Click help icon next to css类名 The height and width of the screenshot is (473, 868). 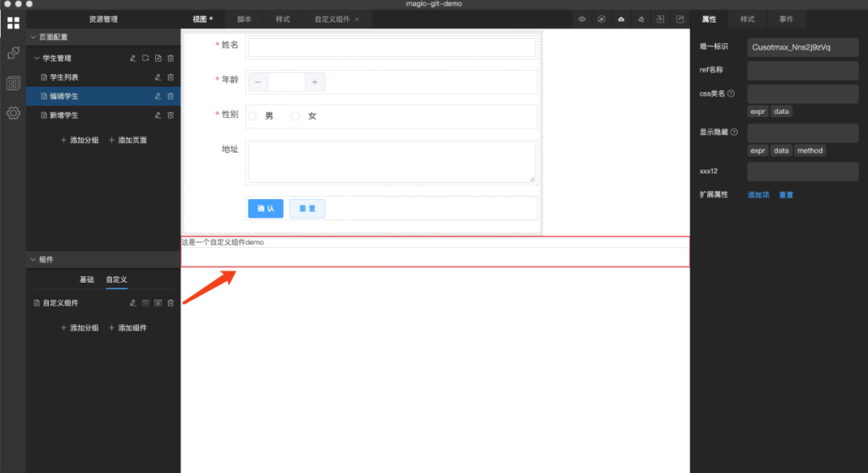click(731, 93)
